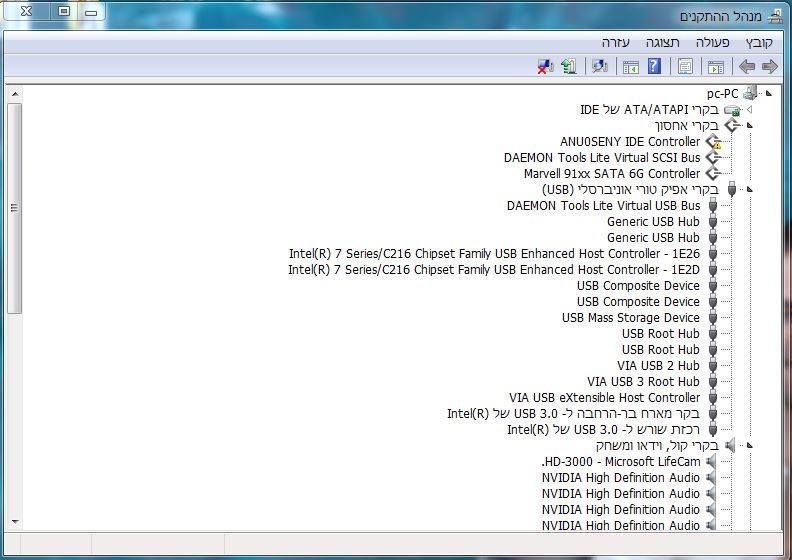Toggle the action pane toolbar icon
This screenshot has height=560, width=792.
click(x=631, y=67)
